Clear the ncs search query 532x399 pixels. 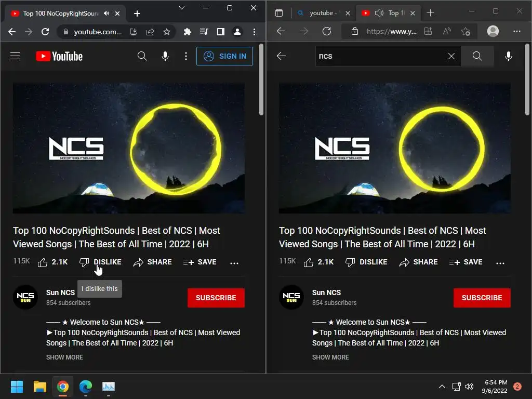click(451, 56)
